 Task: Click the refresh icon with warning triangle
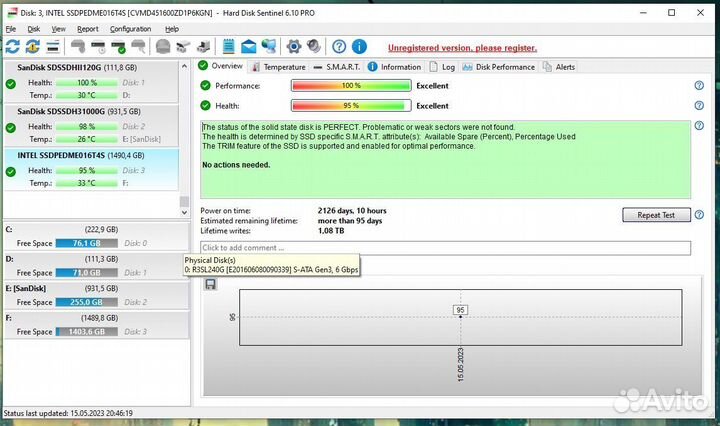[33, 46]
